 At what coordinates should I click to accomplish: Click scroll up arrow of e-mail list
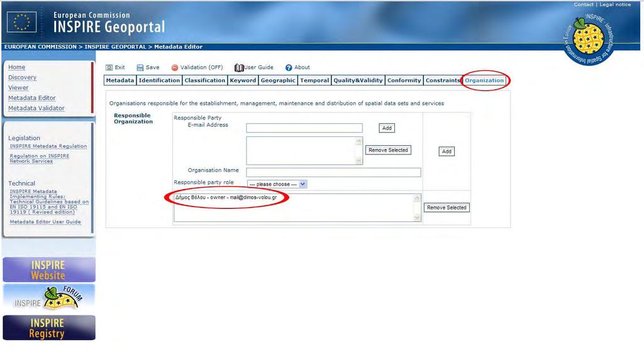click(358, 141)
